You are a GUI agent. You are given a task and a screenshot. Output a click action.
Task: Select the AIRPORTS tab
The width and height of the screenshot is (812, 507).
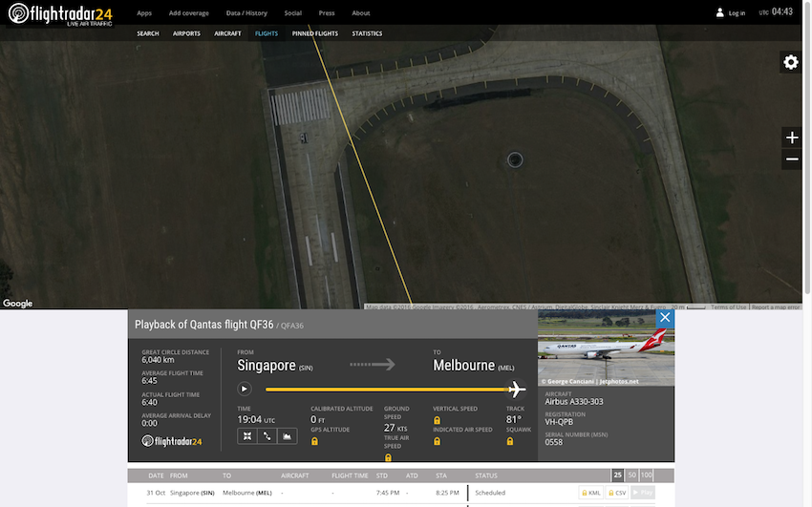coord(186,33)
